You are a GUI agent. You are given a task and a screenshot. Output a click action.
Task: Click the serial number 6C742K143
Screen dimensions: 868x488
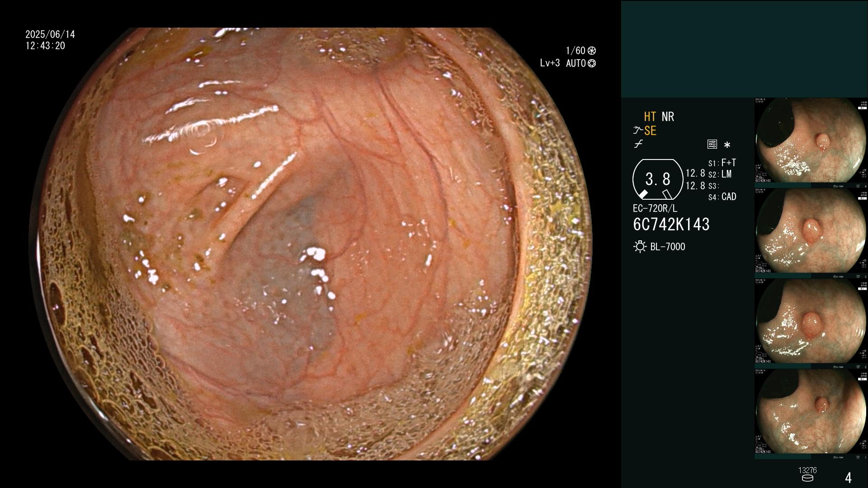click(671, 224)
